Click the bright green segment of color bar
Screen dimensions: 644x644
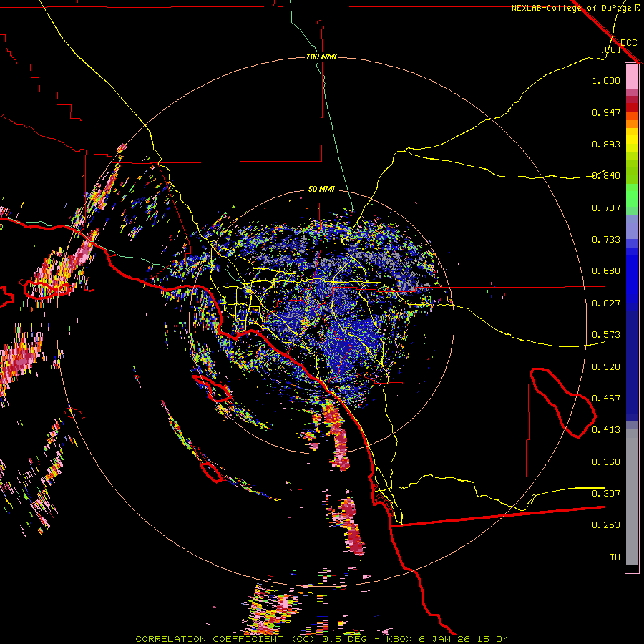coord(632,195)
